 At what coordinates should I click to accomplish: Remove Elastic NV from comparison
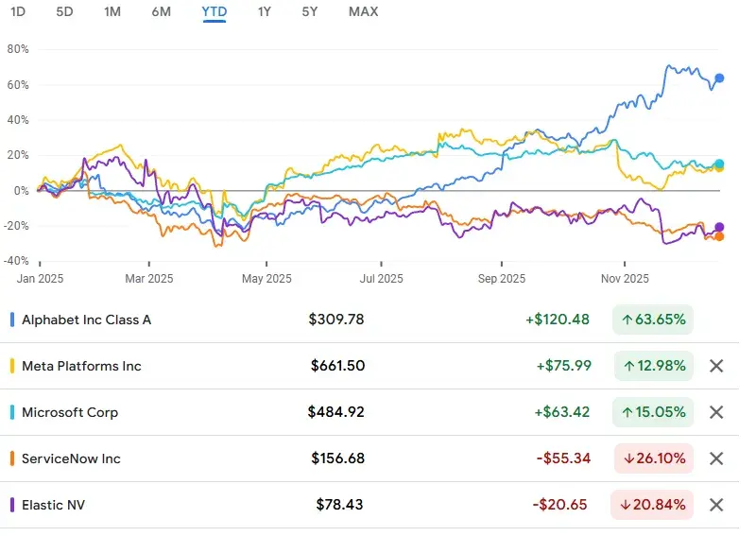tap(716, 505)
